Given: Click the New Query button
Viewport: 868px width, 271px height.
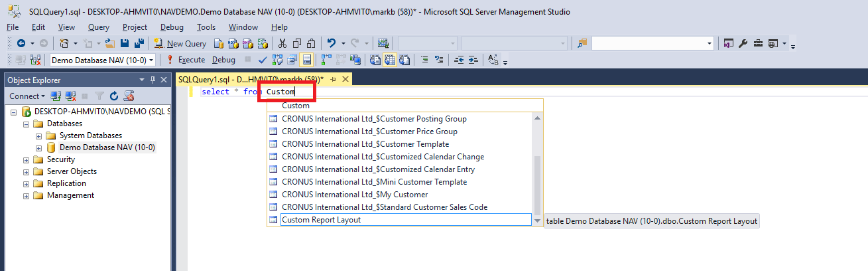Looking at the screenshot, I should (180, 43).
